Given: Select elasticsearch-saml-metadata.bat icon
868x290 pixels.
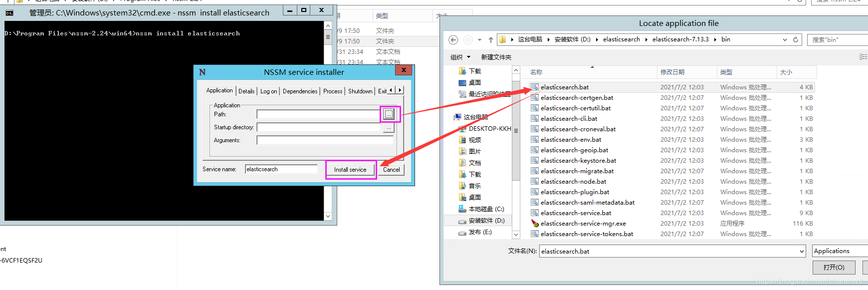Looking at the screenshot, I should [x=534, y=202].
